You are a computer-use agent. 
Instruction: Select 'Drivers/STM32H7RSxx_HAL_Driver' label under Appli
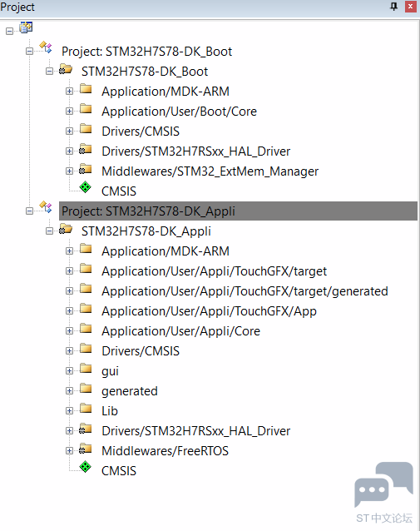coord(195,431)
